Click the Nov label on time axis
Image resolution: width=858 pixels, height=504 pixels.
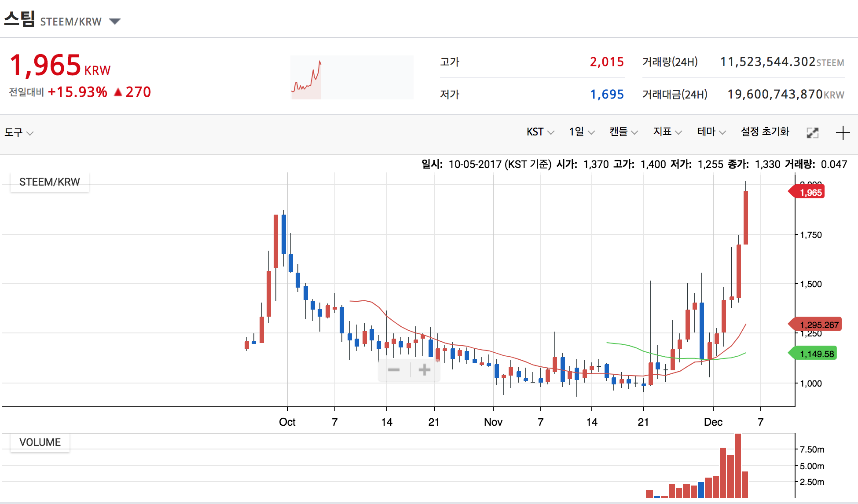click(x=493, y=422)
